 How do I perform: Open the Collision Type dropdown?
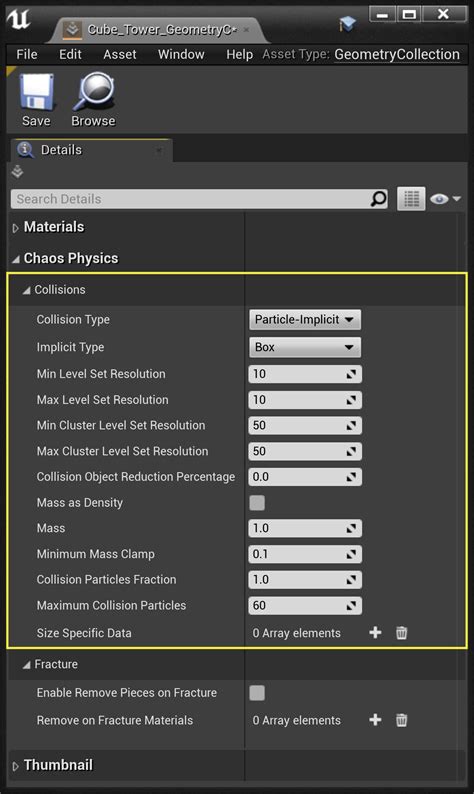coord(305,320)
